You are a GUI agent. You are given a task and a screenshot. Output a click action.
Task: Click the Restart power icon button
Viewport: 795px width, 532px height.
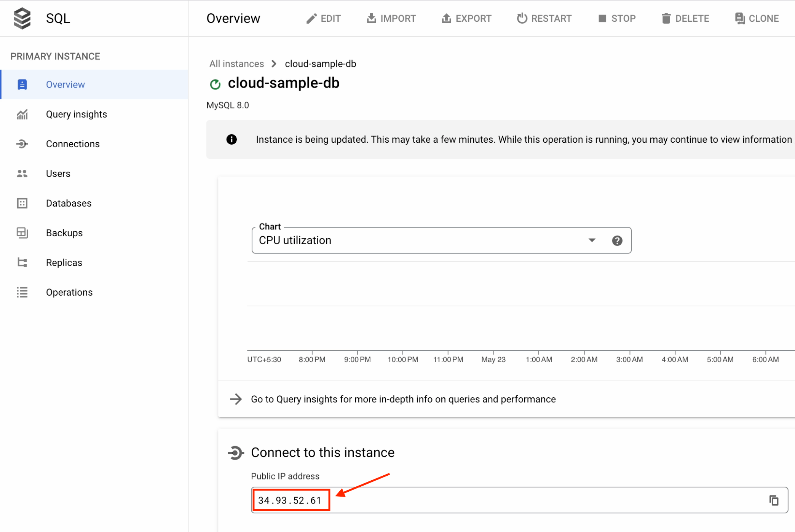pos(544,18)
